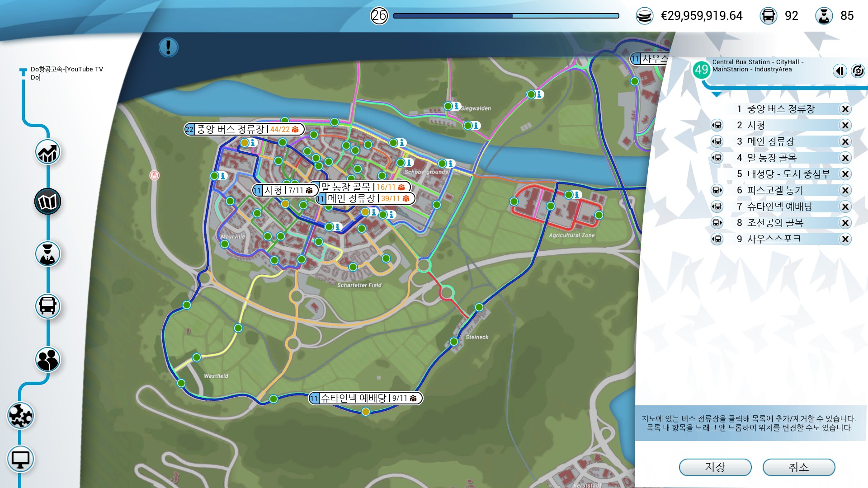This screenshot has width=868, height=488.
Task: Open the statistics chart sidebar icon
Action: click(47, 152)
